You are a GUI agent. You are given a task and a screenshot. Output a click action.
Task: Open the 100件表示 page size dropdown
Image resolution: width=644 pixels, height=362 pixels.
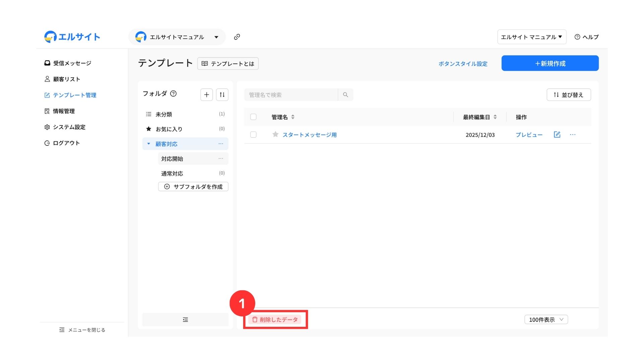tap(546, 320)
